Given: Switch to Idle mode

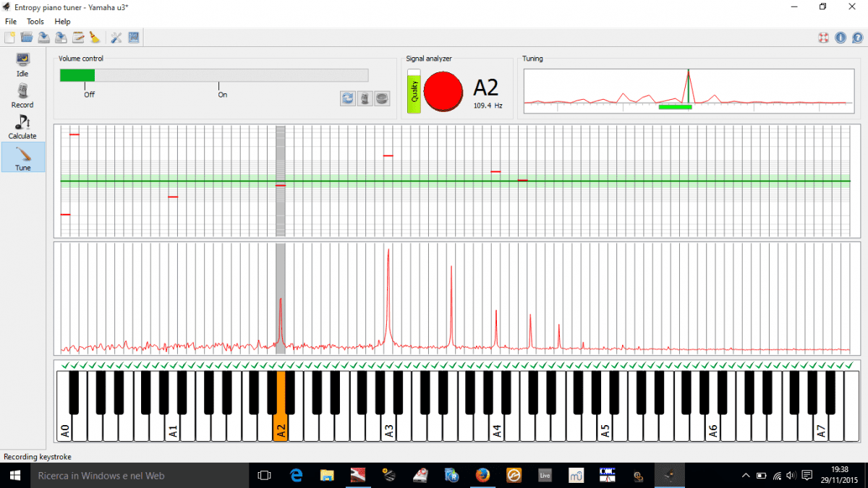Looking at the screenshot, I should (22, 65).
